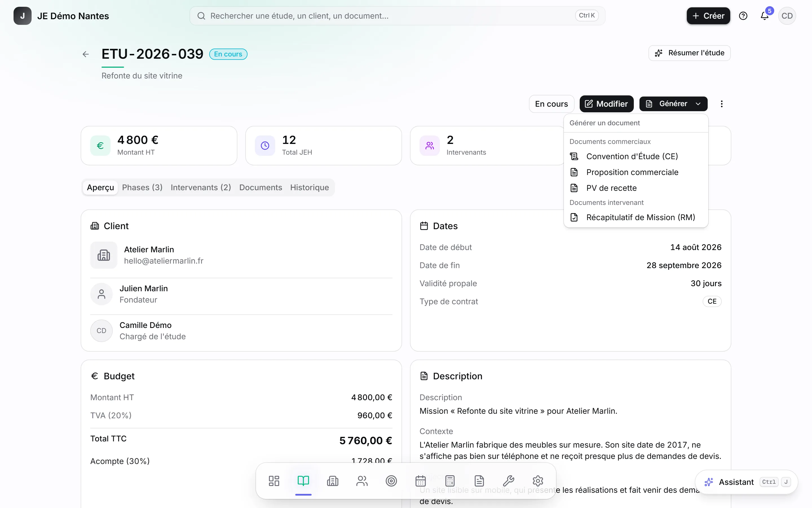Image resolution: width=812 pixels, height=508 pixels.
Task: Click Résumer l'étude button
Action: [689, 53]
